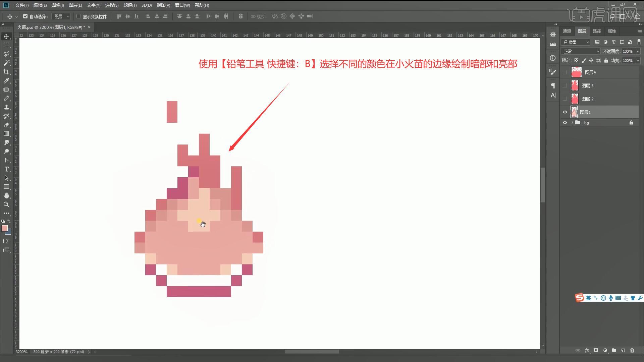Viewport: 644px width, 362px height.
Task: Expand the bg layer group
Action: tap(572, 123)
